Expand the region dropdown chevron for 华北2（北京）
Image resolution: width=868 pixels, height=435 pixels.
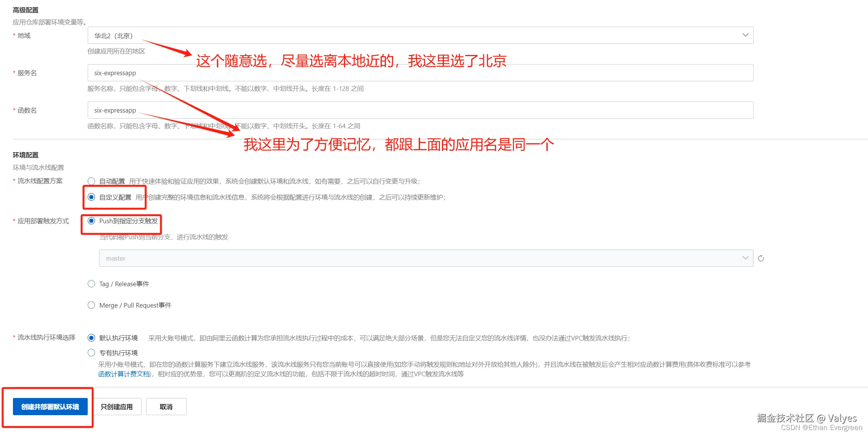point(745,35)
